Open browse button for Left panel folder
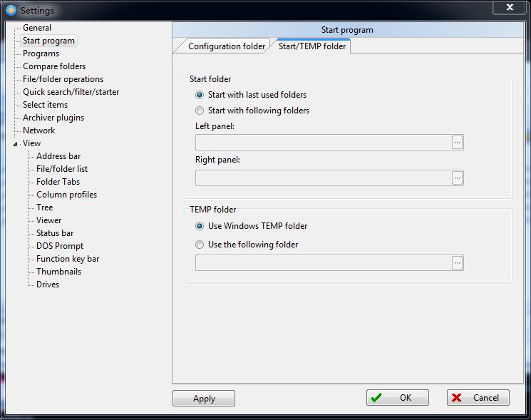Screen dimensions: 531x420 click(457, 143)
